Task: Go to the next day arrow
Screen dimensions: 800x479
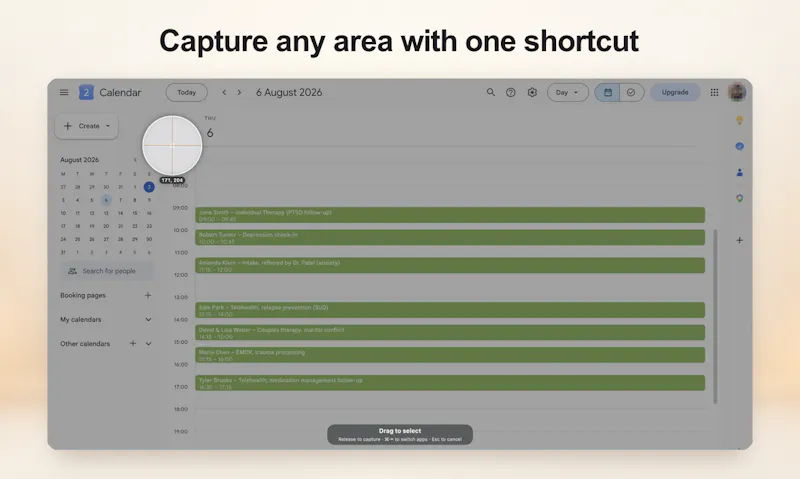Action: (x=239, y=92)
